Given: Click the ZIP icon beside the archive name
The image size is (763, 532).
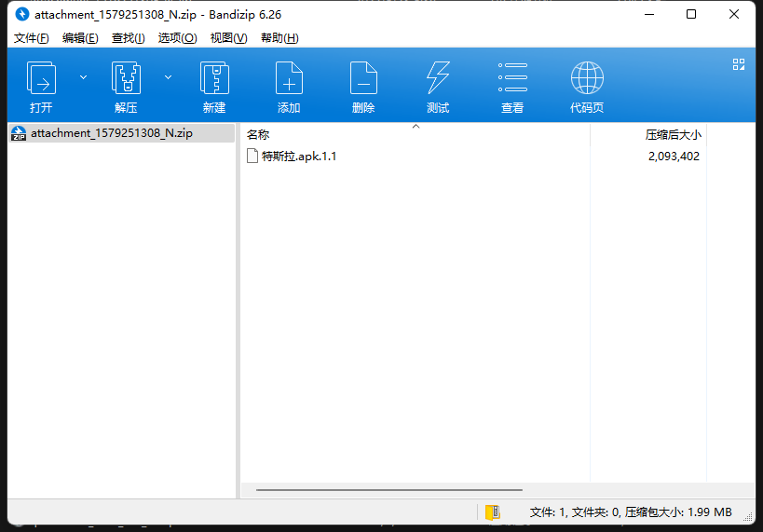Looking at the screenshot, I should (19, 133).
